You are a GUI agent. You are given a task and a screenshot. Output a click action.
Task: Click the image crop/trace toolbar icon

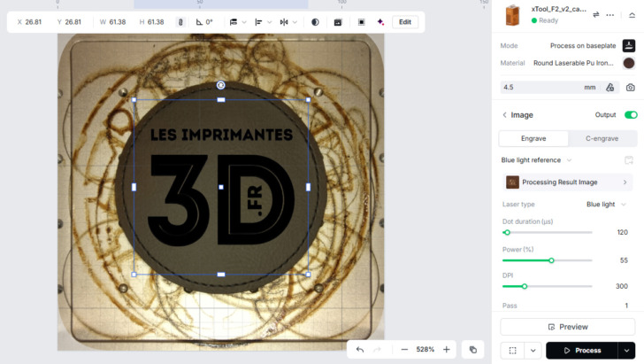(338, 22)
